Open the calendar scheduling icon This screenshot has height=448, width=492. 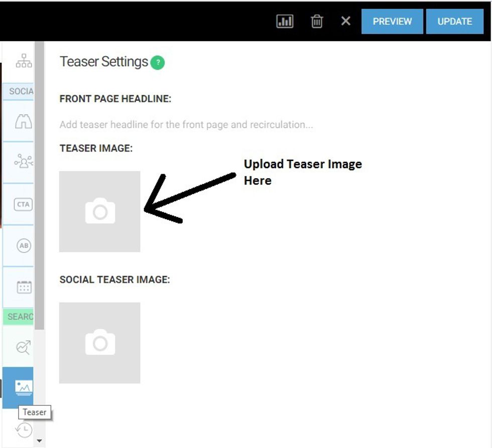point(24,287)
